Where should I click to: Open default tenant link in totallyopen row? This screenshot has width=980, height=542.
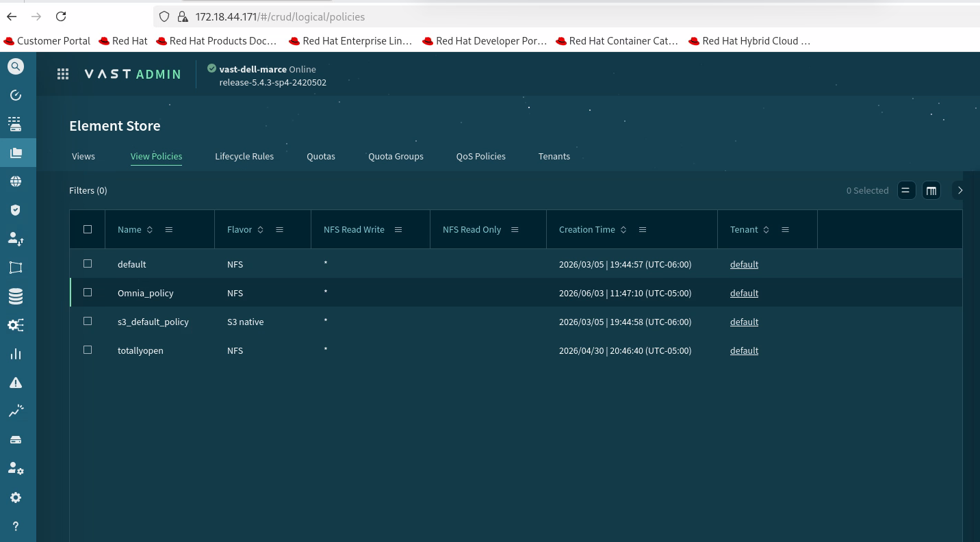click(x=744, y=350)
